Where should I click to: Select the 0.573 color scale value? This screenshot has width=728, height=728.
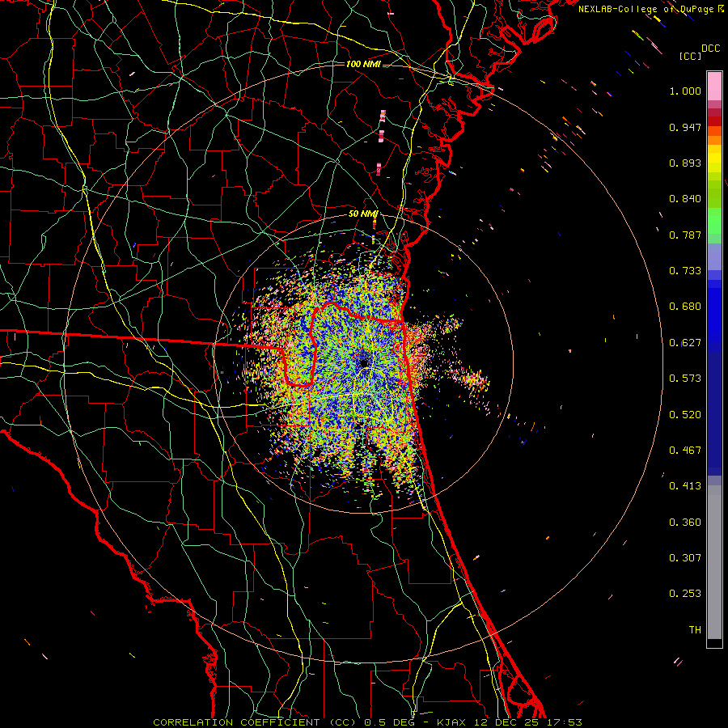(x=685, y=379)
